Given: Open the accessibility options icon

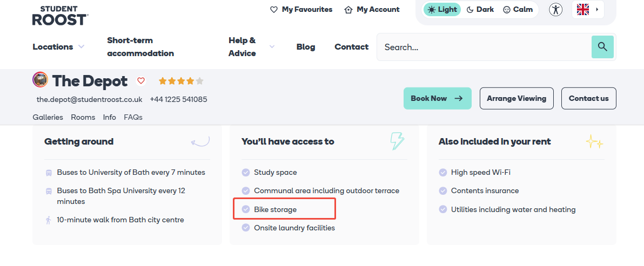Looking at the screenshot, I should (555, 10).
